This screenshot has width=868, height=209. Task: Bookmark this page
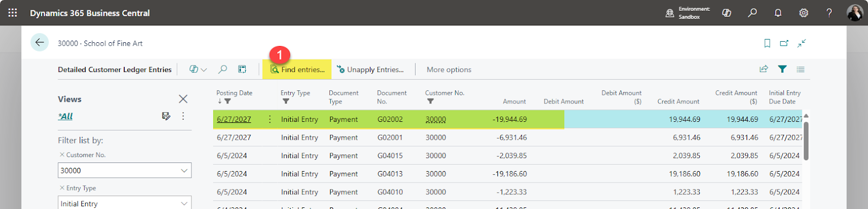tap(767, 43)
